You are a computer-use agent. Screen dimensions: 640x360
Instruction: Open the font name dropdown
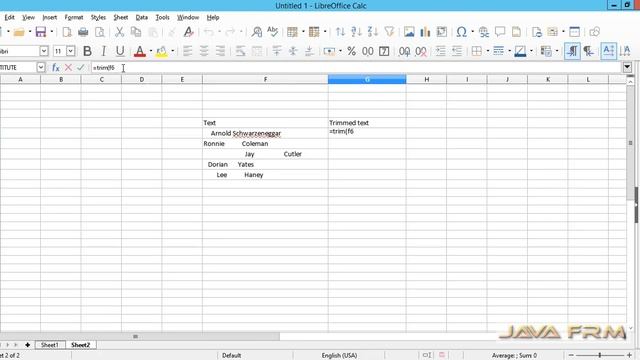44,51
